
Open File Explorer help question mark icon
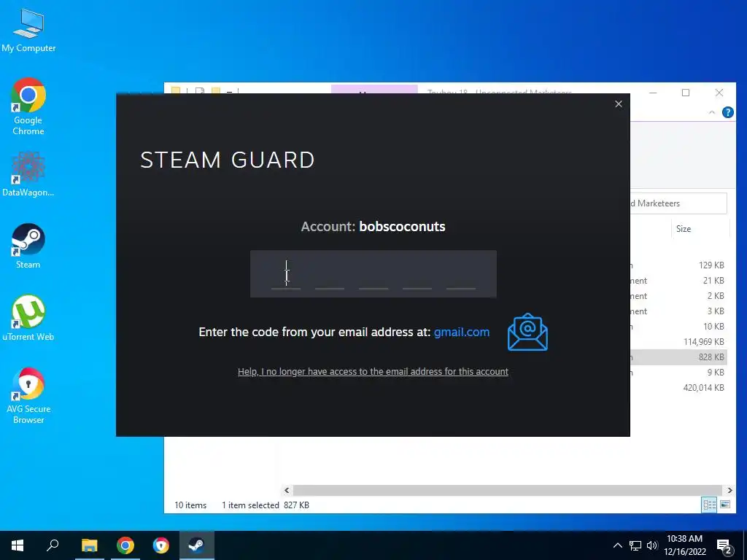[x=728, y=112]
